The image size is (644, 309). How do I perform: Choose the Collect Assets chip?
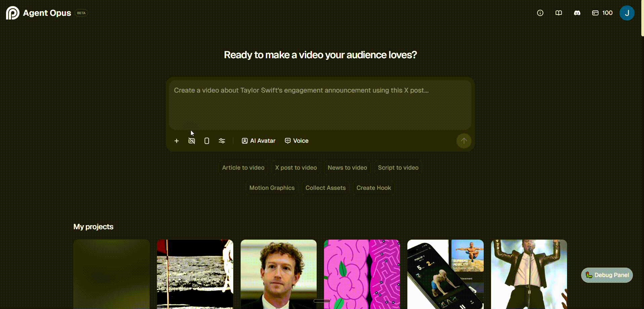click(x=325, y=188)
